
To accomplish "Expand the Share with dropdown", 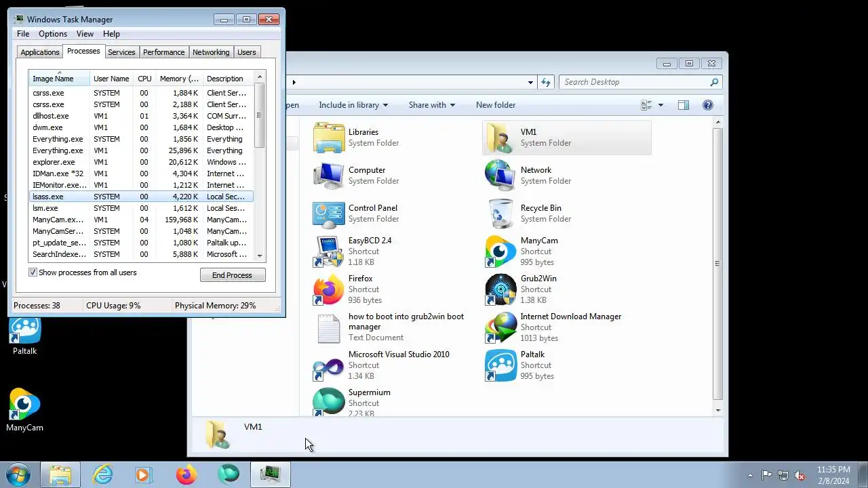I will pyautogui.click(x=432, y=105).
